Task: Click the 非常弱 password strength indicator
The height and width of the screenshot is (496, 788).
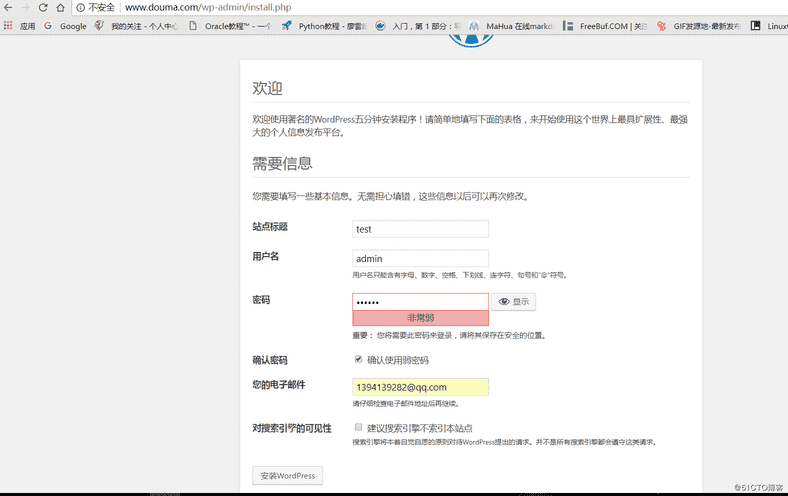Action: coord(420,318)
